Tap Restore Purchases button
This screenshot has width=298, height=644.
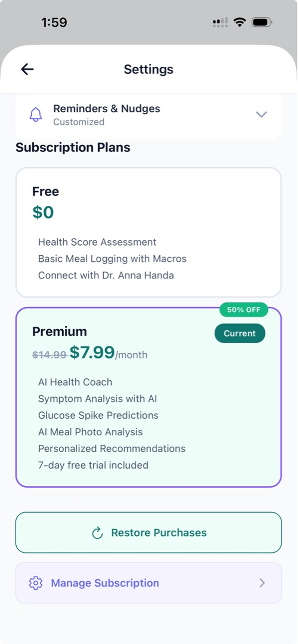(149, 533)
